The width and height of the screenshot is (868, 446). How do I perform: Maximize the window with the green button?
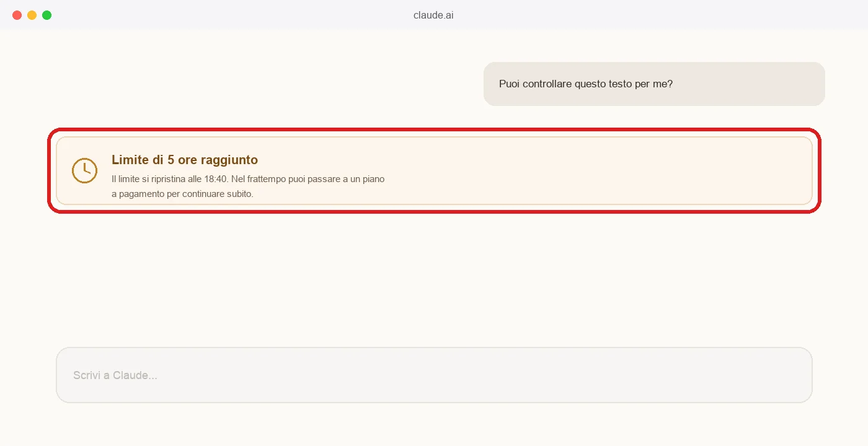coord(46,15)
